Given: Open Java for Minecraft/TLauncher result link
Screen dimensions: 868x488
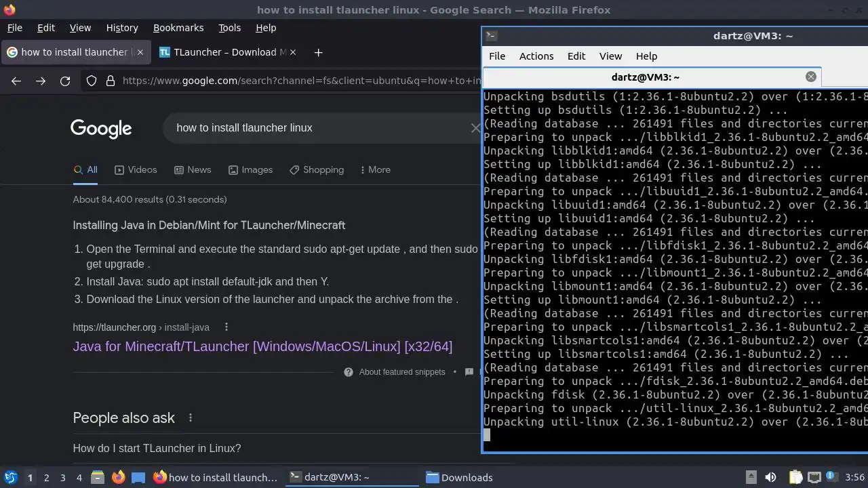Looking at the screenshot, I should [262, 346].
